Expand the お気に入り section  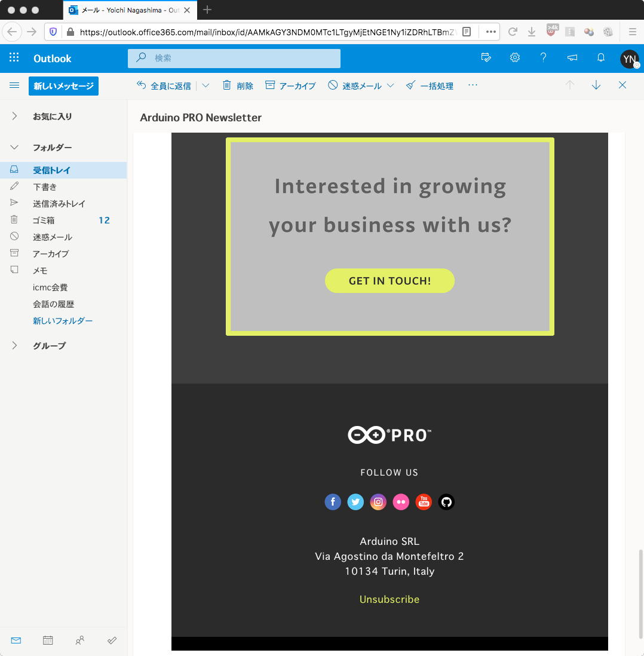tap(14, 116)
